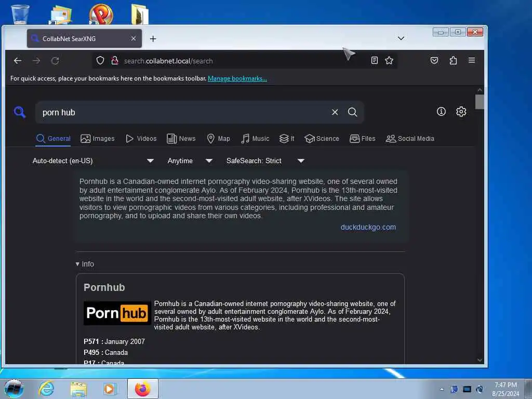
Task: Switch to It search category
Action: [x=287, y=138]
